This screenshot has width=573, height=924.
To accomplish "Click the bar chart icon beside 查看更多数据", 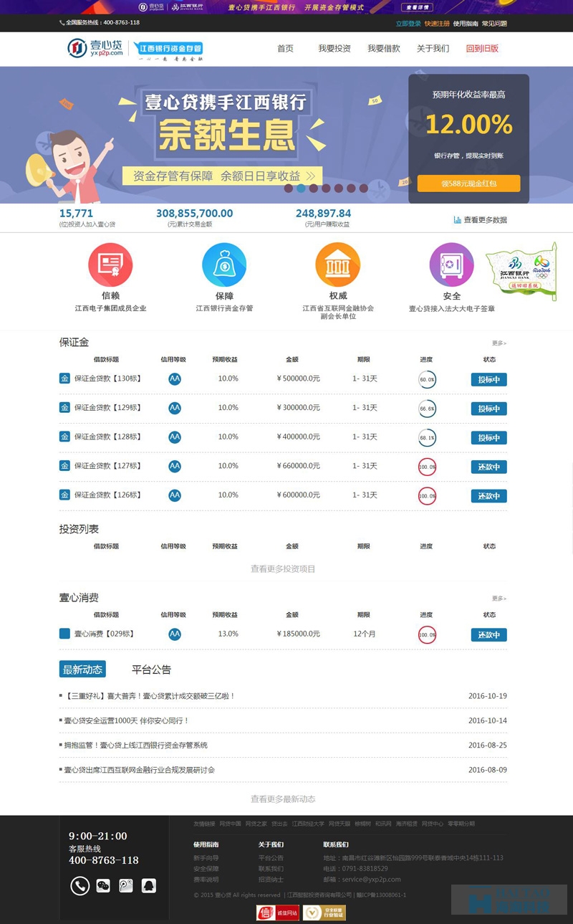I will (457, 220).
